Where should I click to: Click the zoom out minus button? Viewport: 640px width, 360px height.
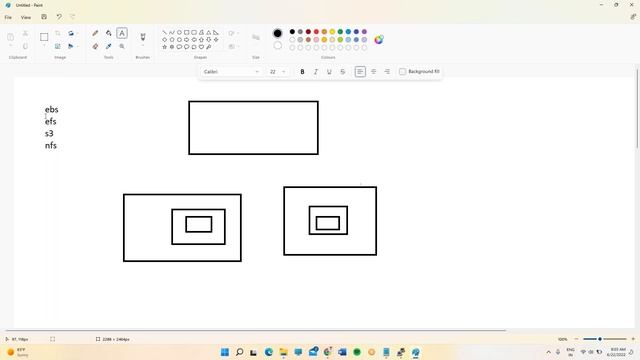(576, 339)
